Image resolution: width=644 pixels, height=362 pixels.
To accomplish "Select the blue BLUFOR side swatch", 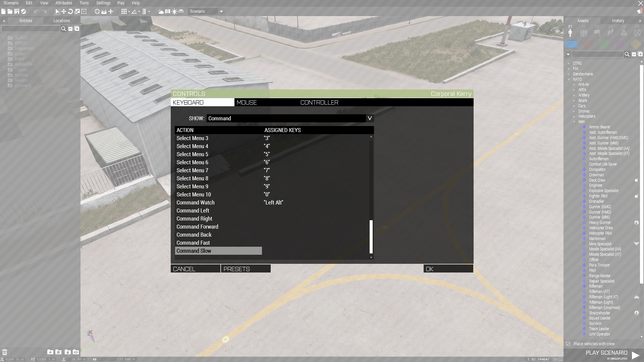I will tap(572, 44).
